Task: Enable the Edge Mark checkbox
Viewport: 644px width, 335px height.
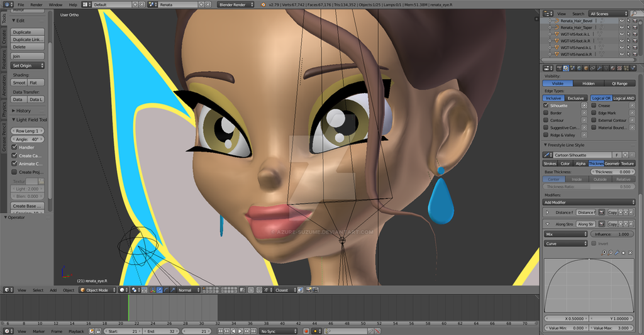Action: tap(594, 113)
